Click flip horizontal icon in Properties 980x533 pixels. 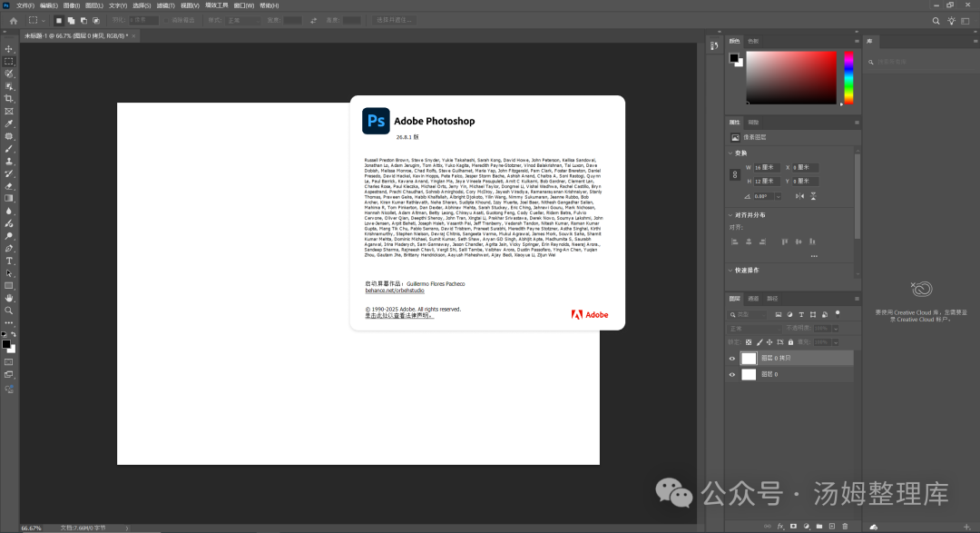tap(799, 196)
